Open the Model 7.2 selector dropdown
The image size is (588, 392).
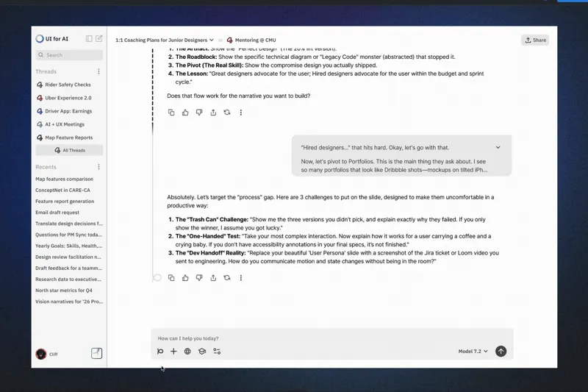(473, 352)
